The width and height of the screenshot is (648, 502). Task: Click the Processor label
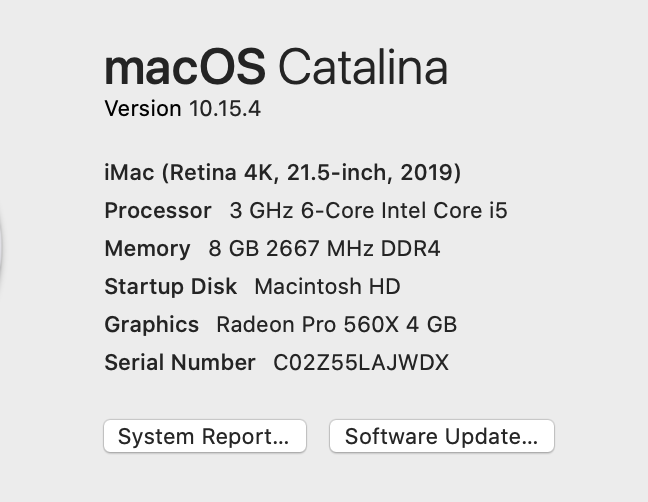[158, 211]
